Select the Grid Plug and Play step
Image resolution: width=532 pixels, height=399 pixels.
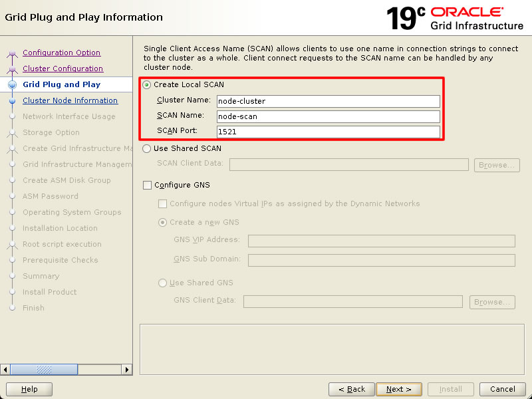tap(61, 84)
